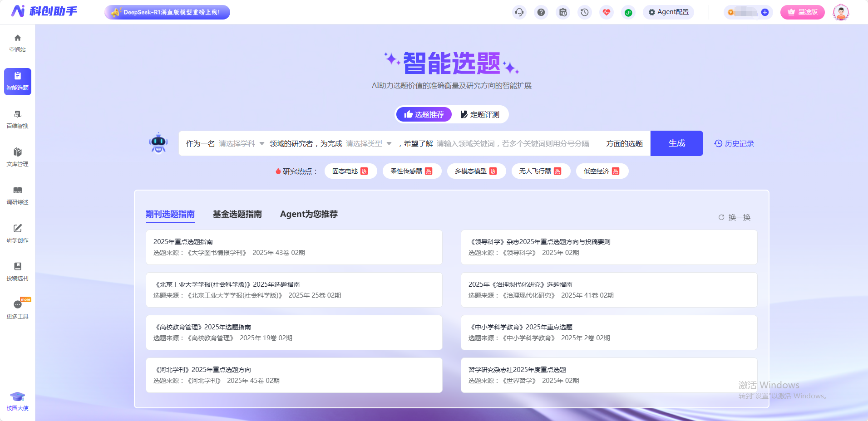Viewport: 868px width, 421px height.
Task: Open 校园大使 campus ambassador at sidebar bottom
Action: [x=17, y=401]
